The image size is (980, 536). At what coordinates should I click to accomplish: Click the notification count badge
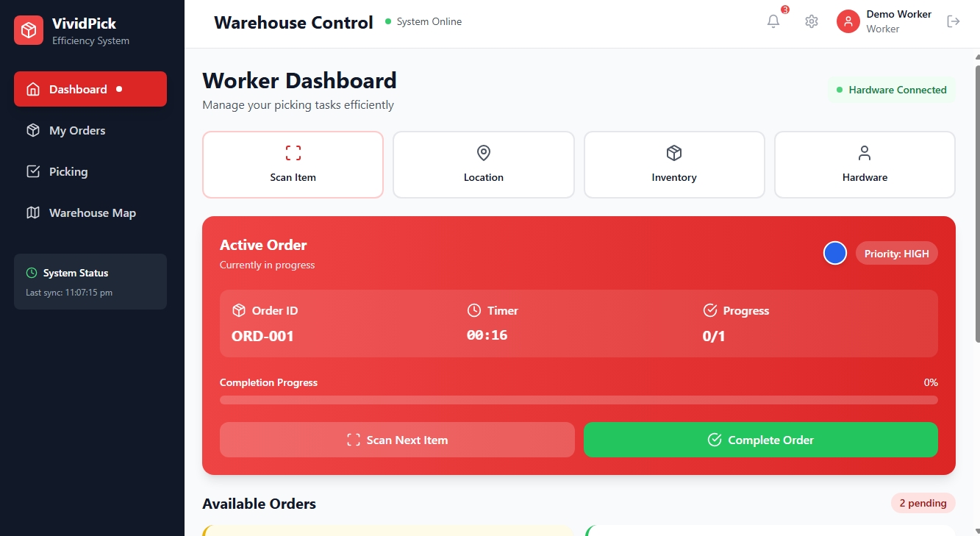click(x=785, y=10)
